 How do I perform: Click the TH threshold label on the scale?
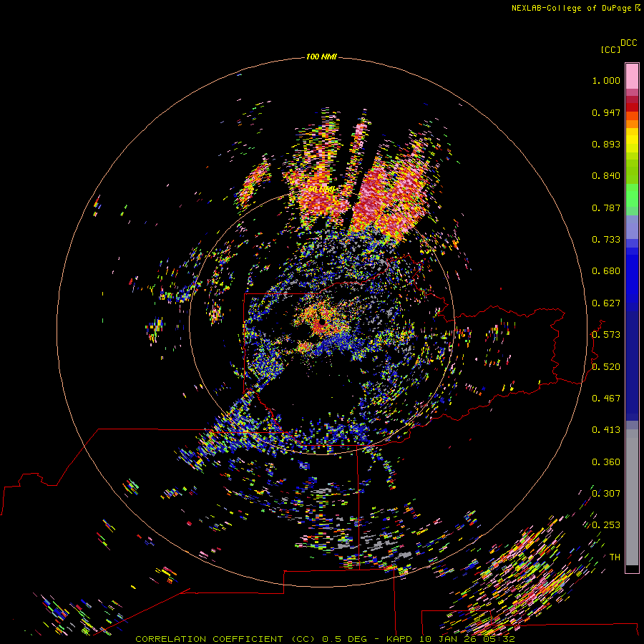615,557
